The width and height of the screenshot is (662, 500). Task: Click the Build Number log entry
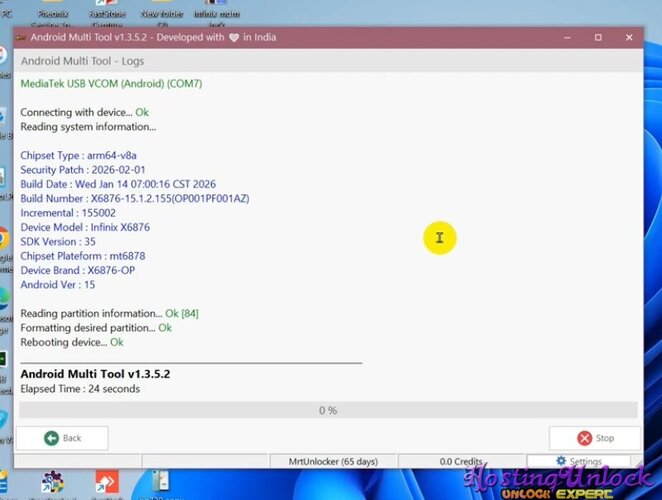tap(135, 199)
